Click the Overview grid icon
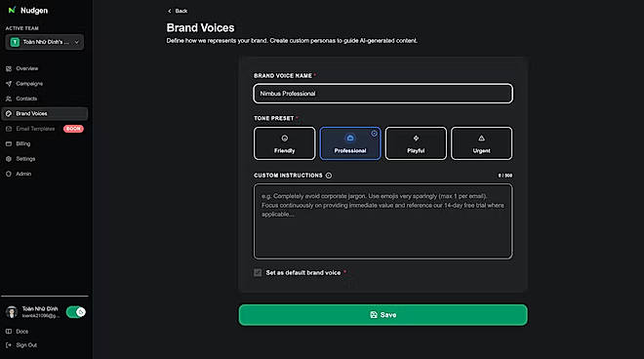Screen dimensions: 644x359 9,68
